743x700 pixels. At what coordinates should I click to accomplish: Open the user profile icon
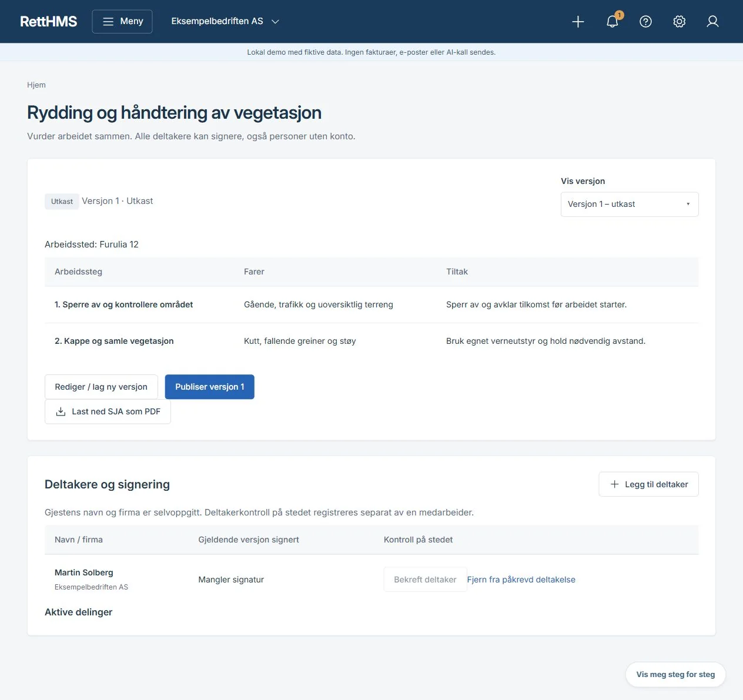713,22
